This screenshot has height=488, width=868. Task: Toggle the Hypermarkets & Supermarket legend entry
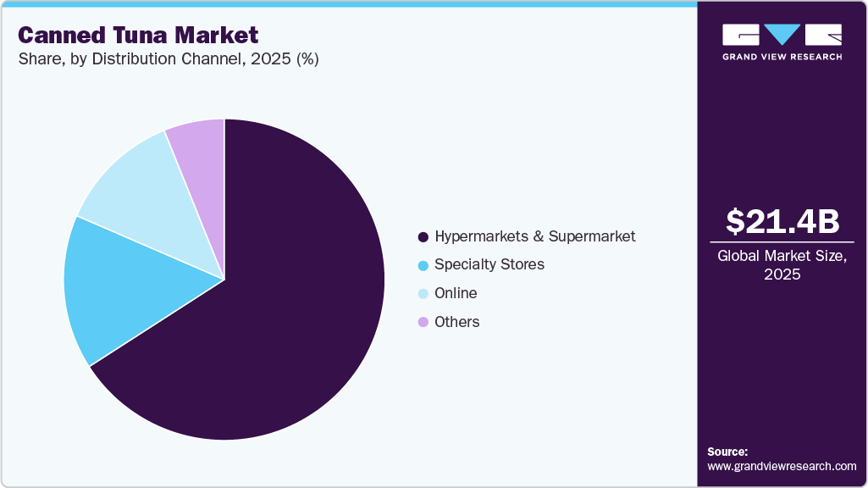[535, 236]
